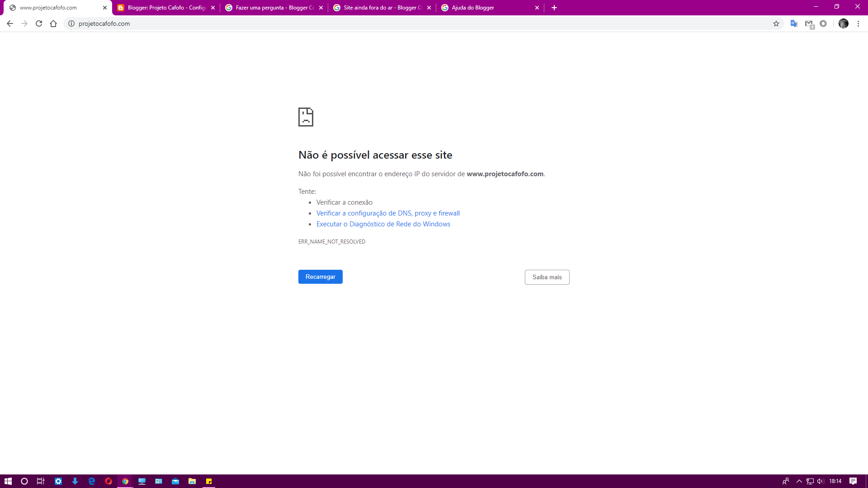Click the round gray extension icon
Screen dimensions: 868x488
coord(823,23)
